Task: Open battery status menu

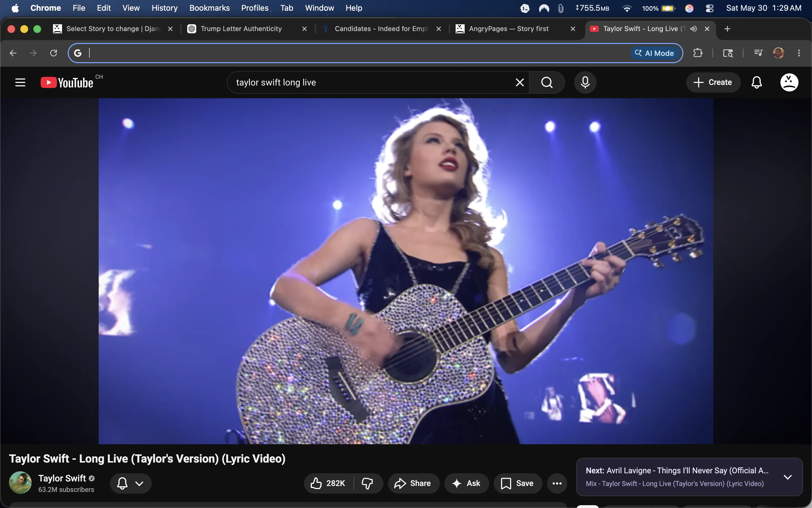Action: click(659, 8)
